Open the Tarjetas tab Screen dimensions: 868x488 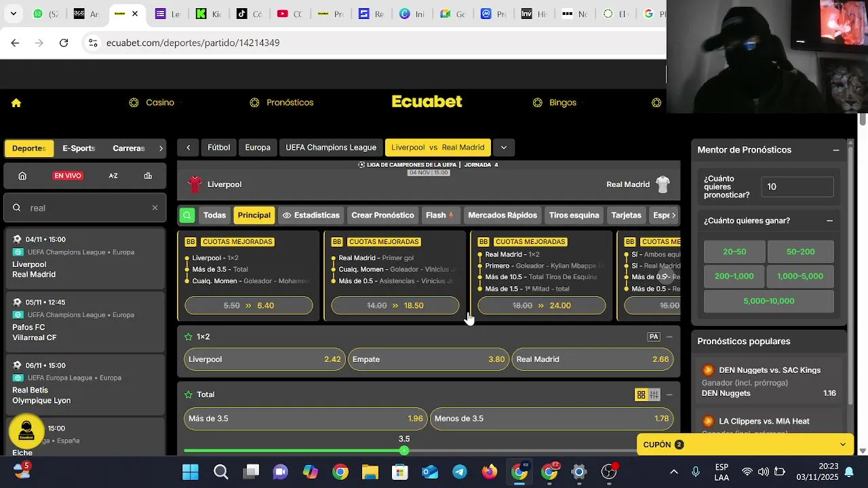(x=626, y=216)
